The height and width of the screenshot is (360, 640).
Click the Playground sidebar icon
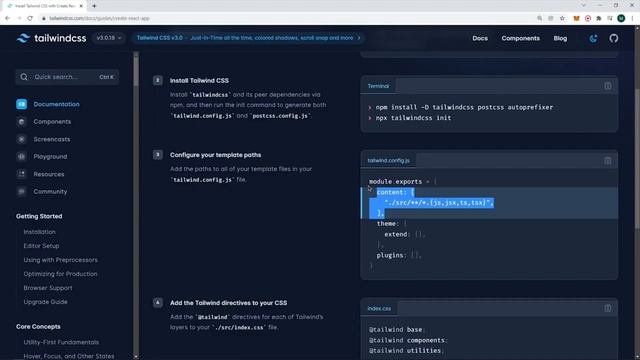[22, 156]
